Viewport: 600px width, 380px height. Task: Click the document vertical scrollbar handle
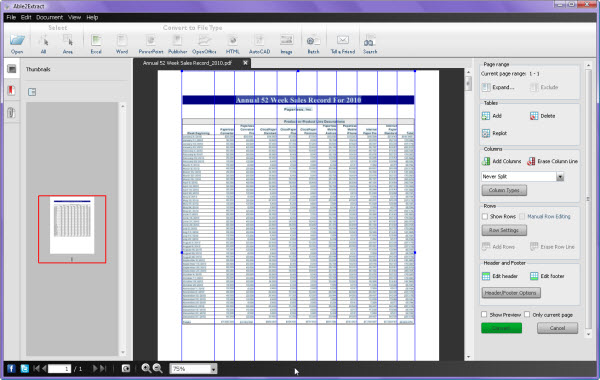[x=468, y=83]
